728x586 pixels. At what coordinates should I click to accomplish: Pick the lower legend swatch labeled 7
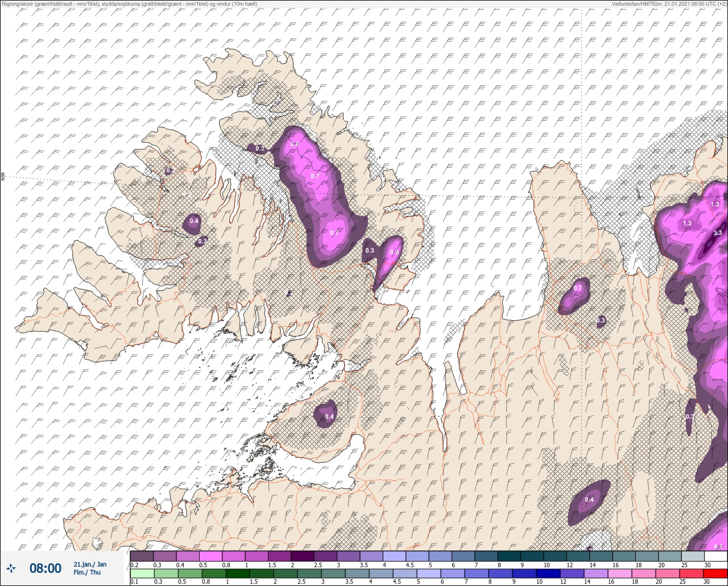[x=476, y=573]
